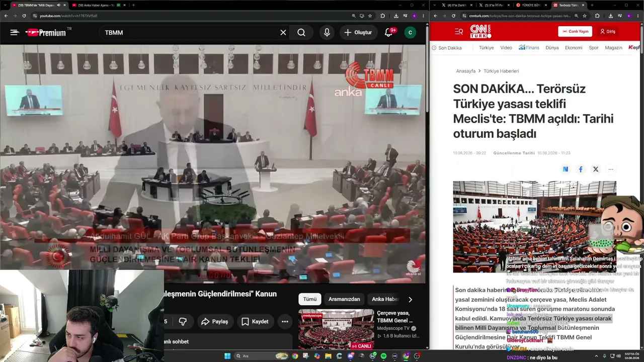The width and height of the screenshot is (644, 362).
Task: Open extensions in the YouTube browser window
Action: [x=382, y=16]
